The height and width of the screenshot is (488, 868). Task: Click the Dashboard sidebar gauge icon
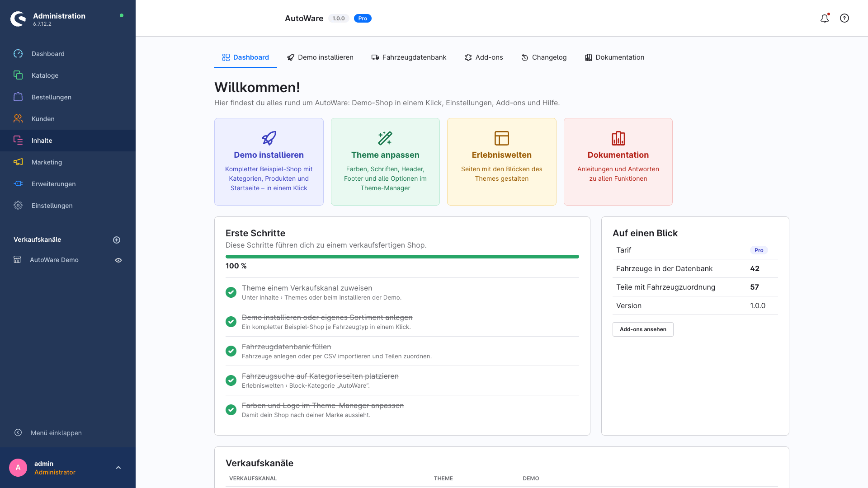coord(18,54)
